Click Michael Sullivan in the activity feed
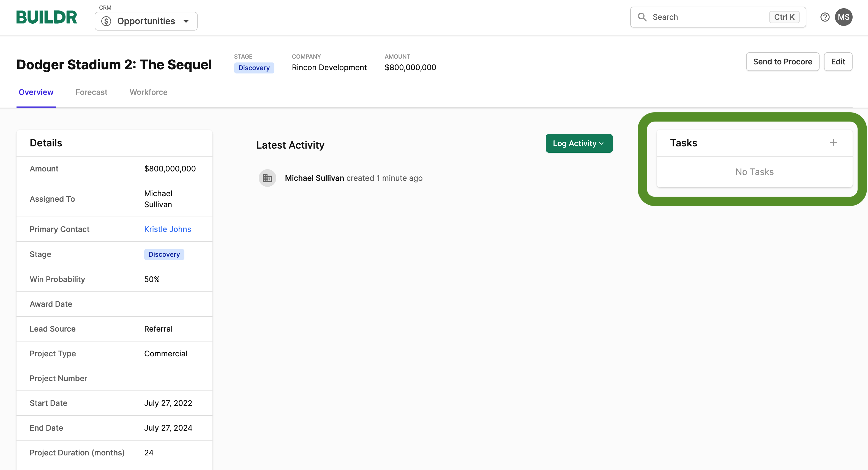The width and height of the screenshot is (868, 470). tap(314, 178)
